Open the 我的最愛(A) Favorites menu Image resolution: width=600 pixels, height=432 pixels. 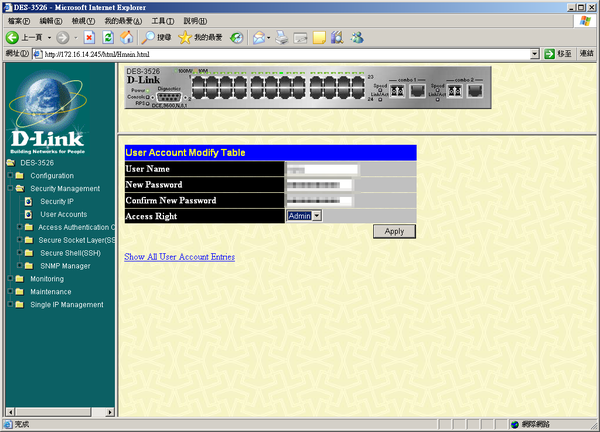[x=123, y=21]
